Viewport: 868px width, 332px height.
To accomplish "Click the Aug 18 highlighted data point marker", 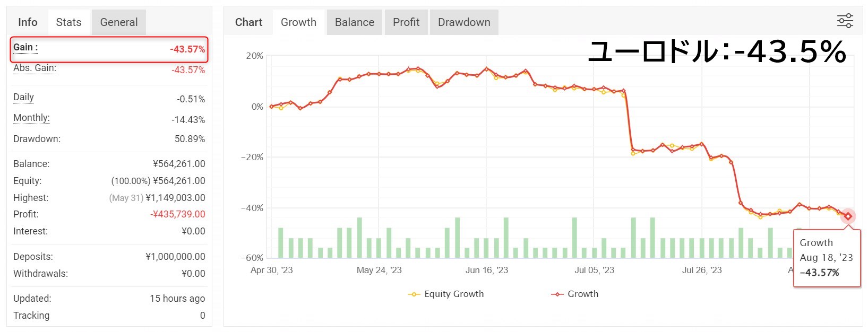I will click(848, 216).
